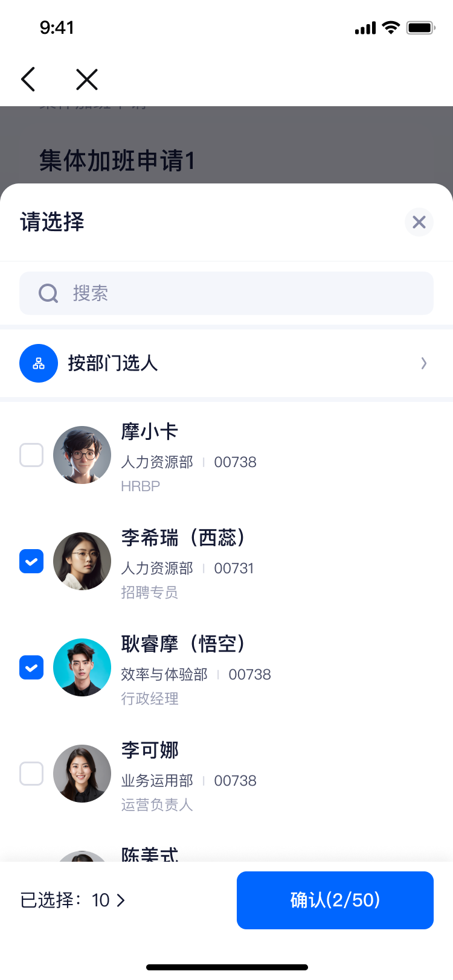Select the 李可娜 checkbox
This screenshot has width=453, height=980.
point(31,774)
